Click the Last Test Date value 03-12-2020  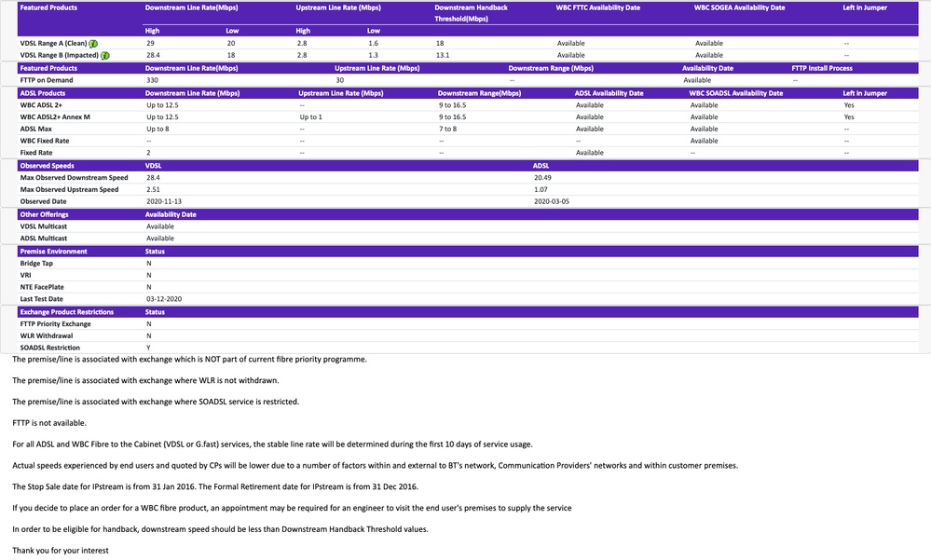point(164,299)
